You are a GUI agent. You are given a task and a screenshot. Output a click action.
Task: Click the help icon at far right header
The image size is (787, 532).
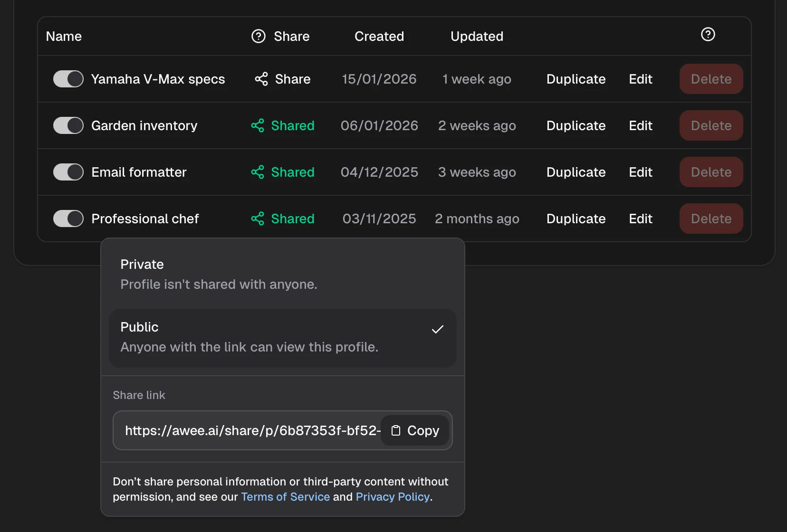[708, 34]
